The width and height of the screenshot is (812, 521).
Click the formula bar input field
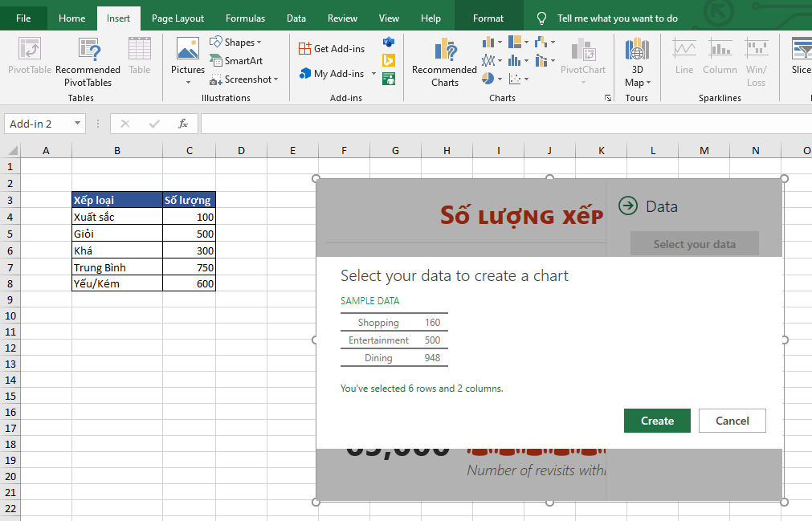point(498,124)
